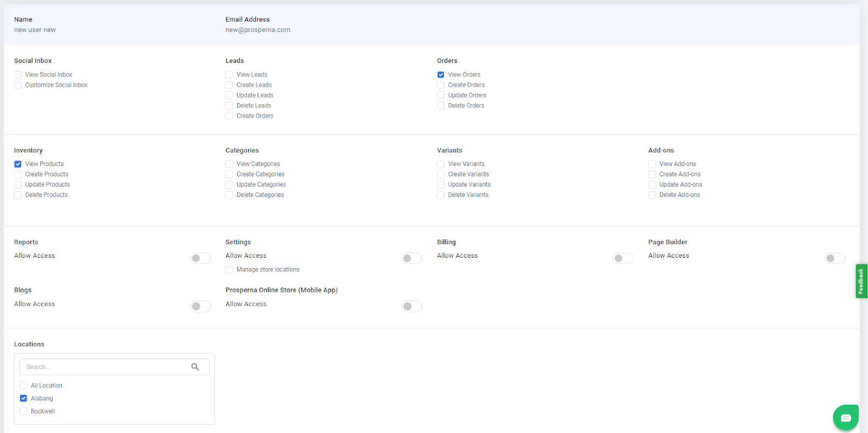The width and height of the screenshot is (868, 433).
Task: Check the Delete Leads permission
Action: point(229,106)
